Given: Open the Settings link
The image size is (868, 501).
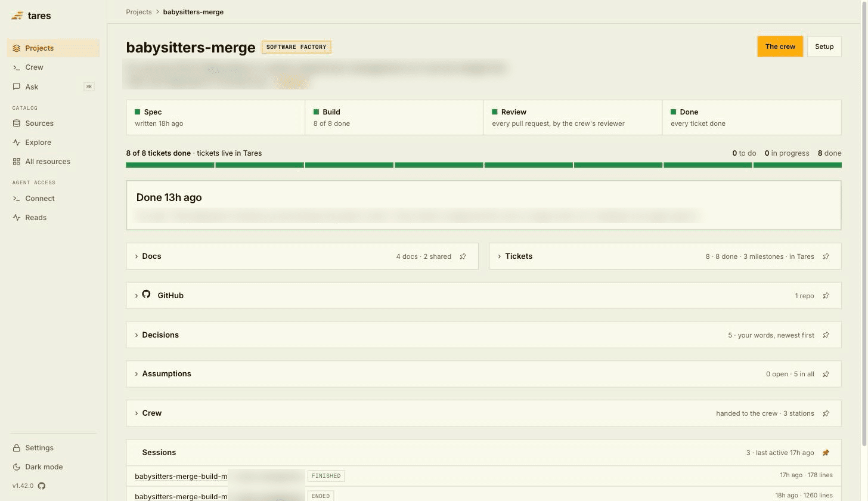Looking at the screenshot, I should (54, 448).
